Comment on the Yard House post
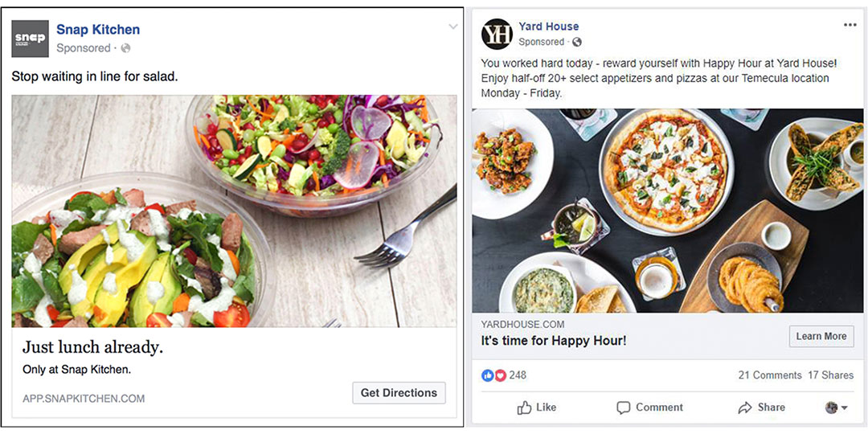Viewport: 868px width, 434px height. [650, 407]
